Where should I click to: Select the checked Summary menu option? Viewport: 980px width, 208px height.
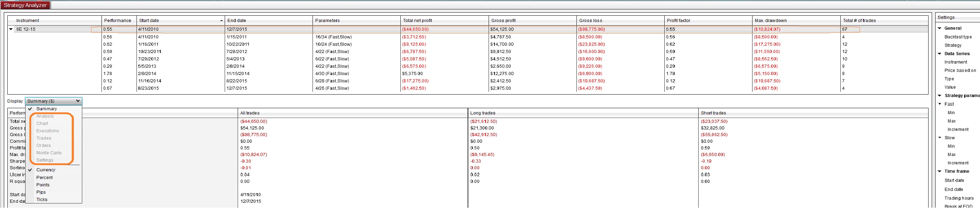click(47, 109)
